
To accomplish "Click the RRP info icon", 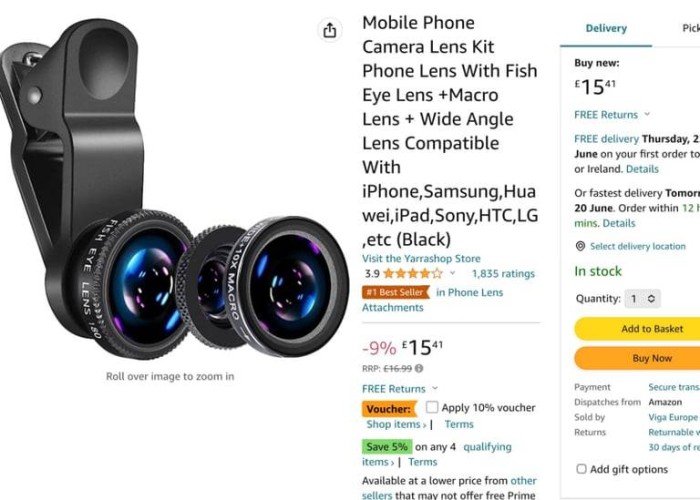I will (x=419, y=367).
